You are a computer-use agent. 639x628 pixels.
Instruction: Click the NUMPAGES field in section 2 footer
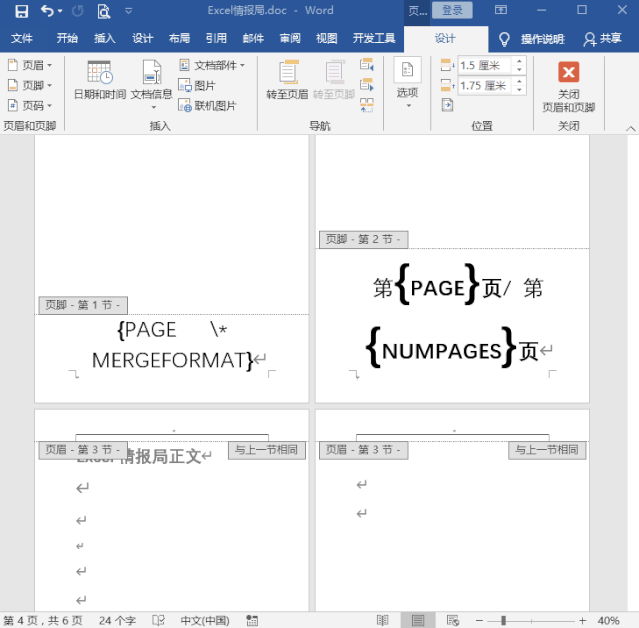coord(441,348)
